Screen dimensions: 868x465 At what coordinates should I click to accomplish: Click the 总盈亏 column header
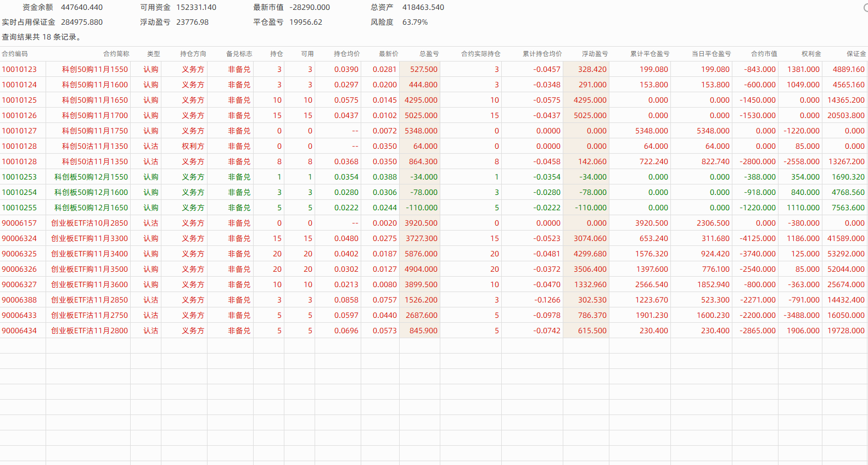(429, 54)
